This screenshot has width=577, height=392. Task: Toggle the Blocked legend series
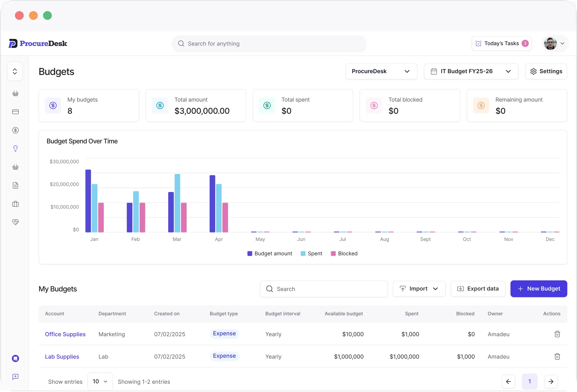click(x=344, y=253)
